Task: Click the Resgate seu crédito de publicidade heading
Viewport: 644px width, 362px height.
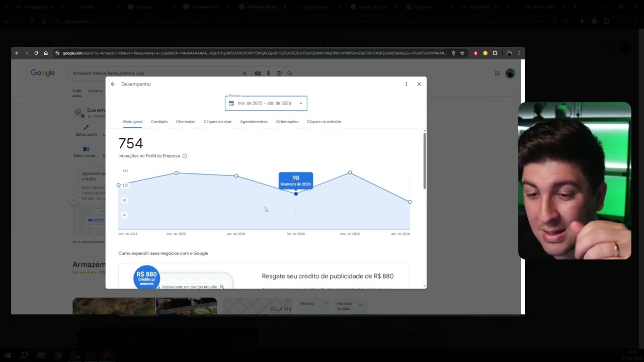Action: [328, 276]
